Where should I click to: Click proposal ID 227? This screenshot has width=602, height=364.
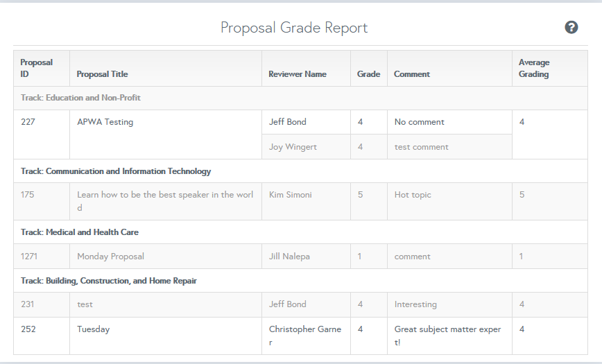coord(28,122)
